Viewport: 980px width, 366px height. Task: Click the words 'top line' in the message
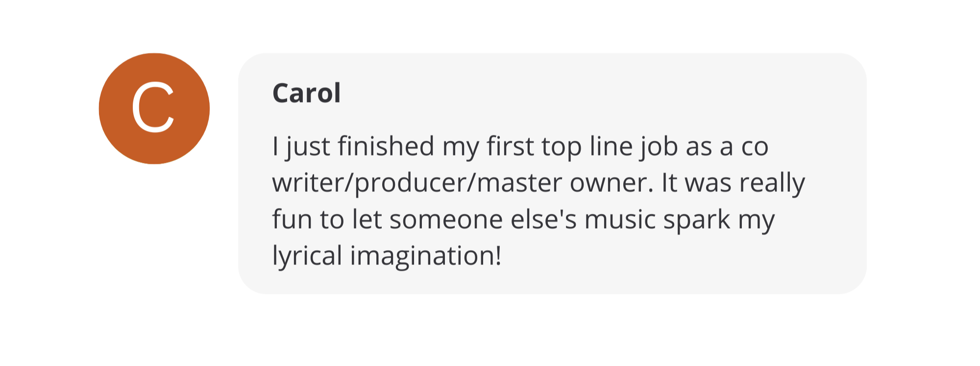pyautogui.click(x=587, y=147)
